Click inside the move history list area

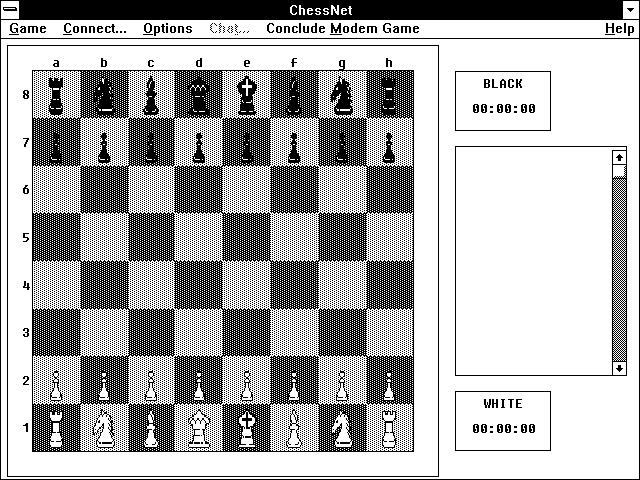pos(534,261)
